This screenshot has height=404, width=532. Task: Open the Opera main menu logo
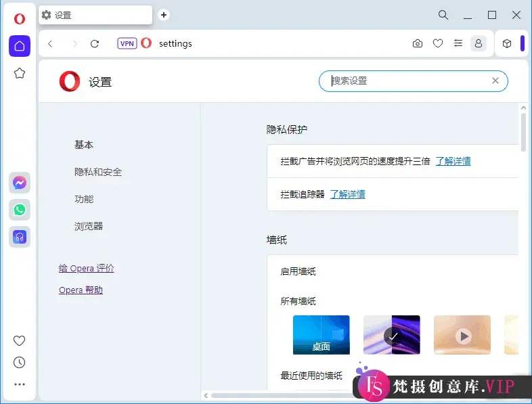(20, 19)
